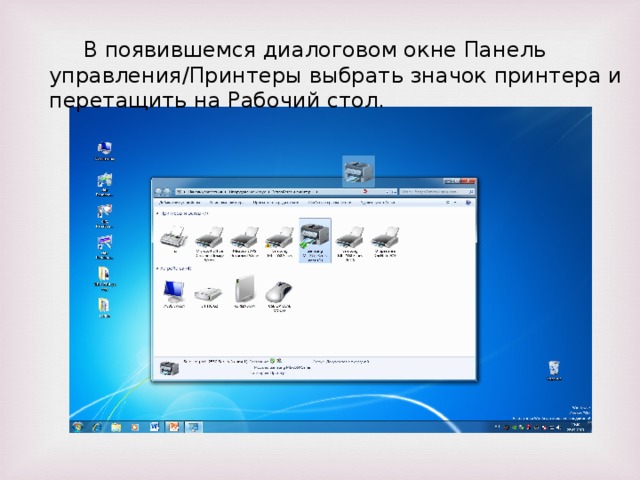Click the Devices and Printers taskbar button

pos(193,427)
